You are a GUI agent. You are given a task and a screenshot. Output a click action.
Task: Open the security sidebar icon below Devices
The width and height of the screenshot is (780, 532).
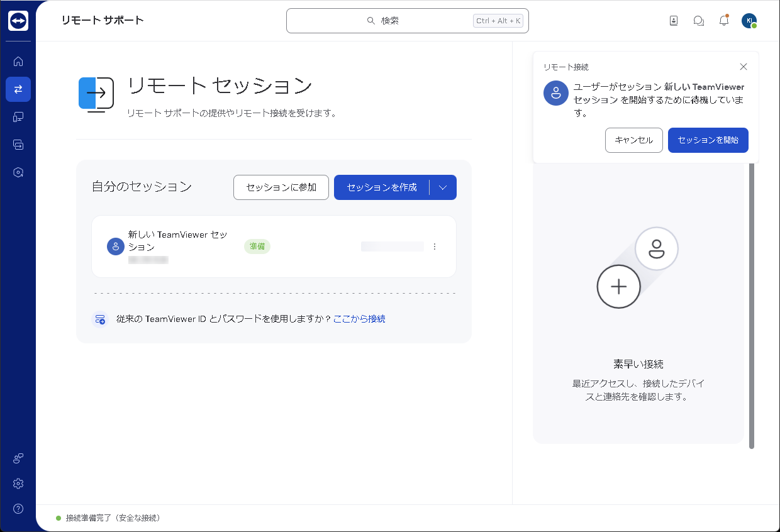coord(18,172)
